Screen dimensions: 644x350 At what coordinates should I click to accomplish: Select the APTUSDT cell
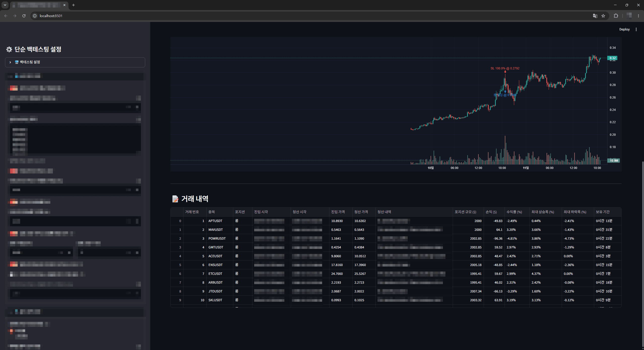point(220,221)
